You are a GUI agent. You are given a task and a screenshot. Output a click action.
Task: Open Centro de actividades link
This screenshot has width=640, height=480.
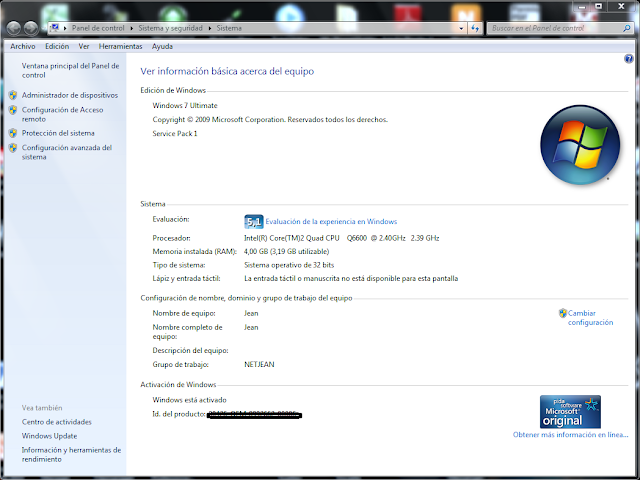pos(57,422)
